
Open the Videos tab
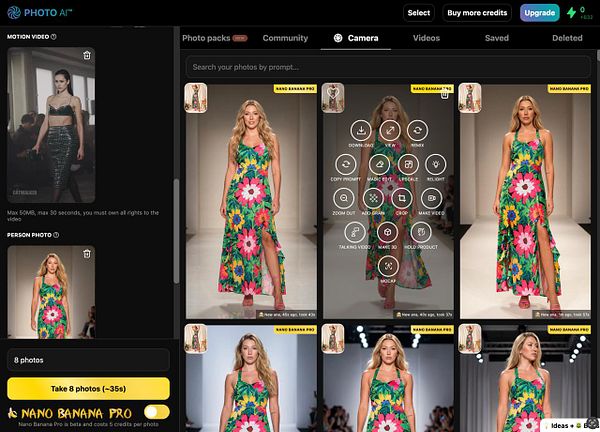point(426,38)
